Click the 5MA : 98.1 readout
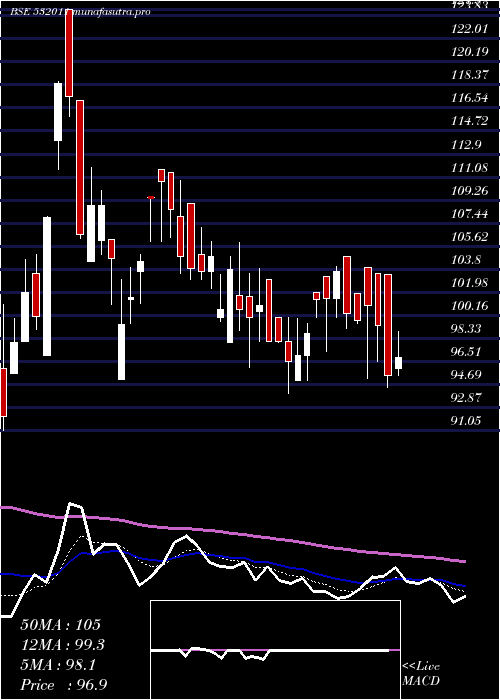 point(58,665)
